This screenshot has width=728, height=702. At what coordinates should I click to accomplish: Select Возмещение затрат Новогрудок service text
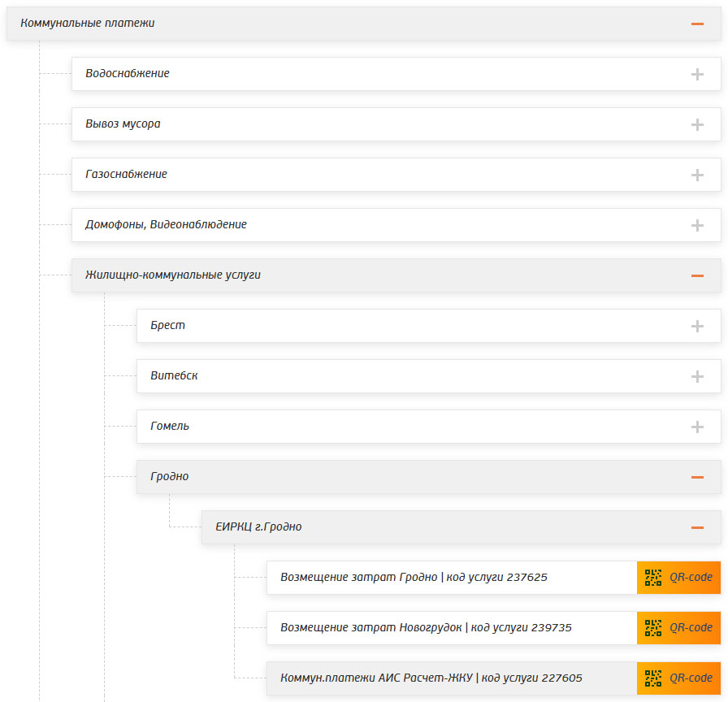(426, 628)
